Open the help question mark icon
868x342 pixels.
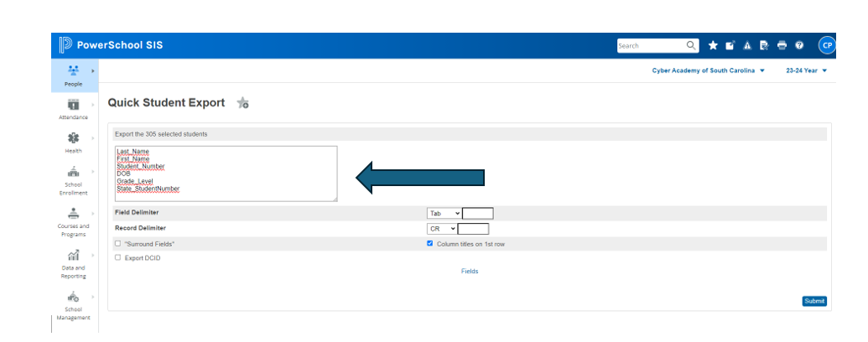pos(799,45)
